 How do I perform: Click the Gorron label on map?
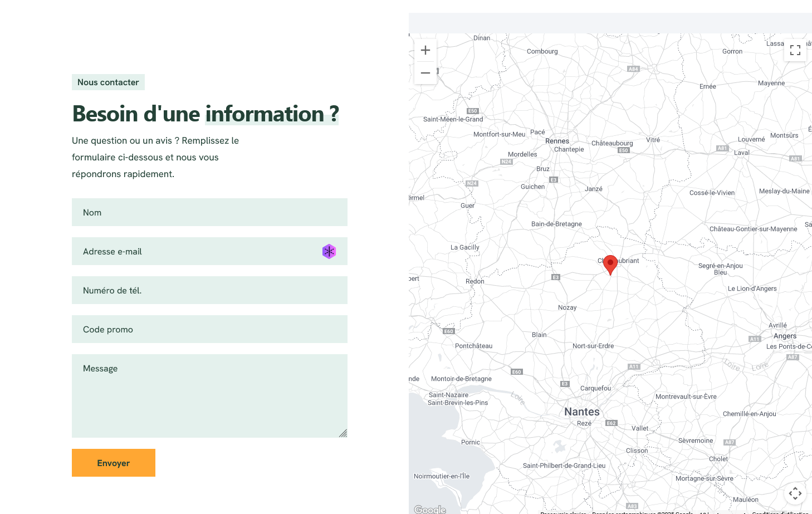click(x=732, y=51)
